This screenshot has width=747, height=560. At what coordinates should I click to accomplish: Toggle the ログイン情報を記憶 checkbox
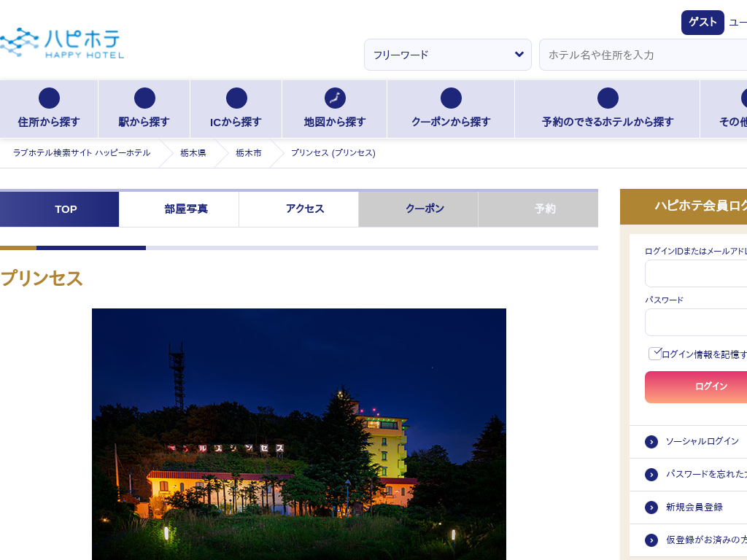[655, 354]
